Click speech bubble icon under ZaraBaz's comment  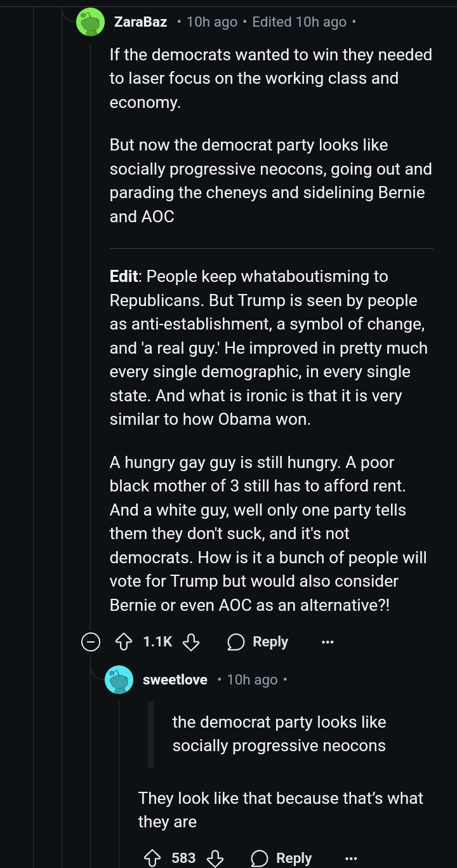click(236, 642)
